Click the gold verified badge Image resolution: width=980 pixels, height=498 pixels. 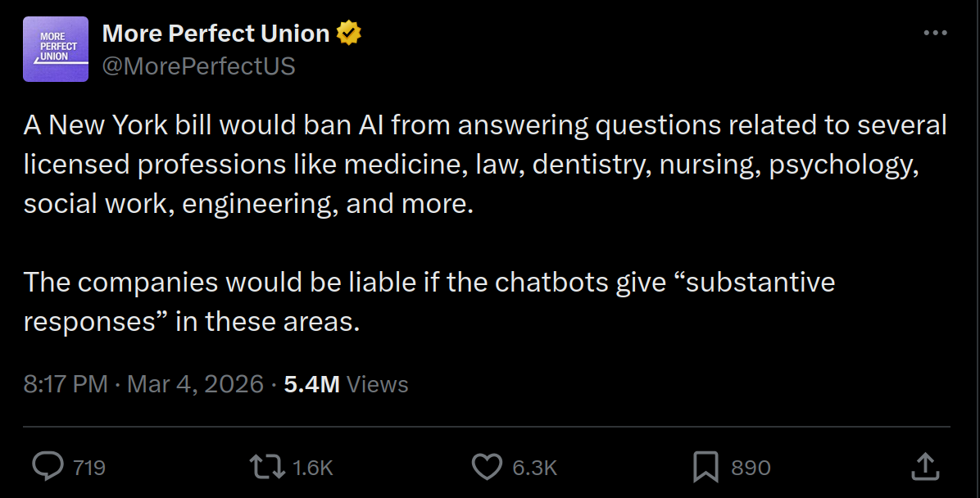350,34
